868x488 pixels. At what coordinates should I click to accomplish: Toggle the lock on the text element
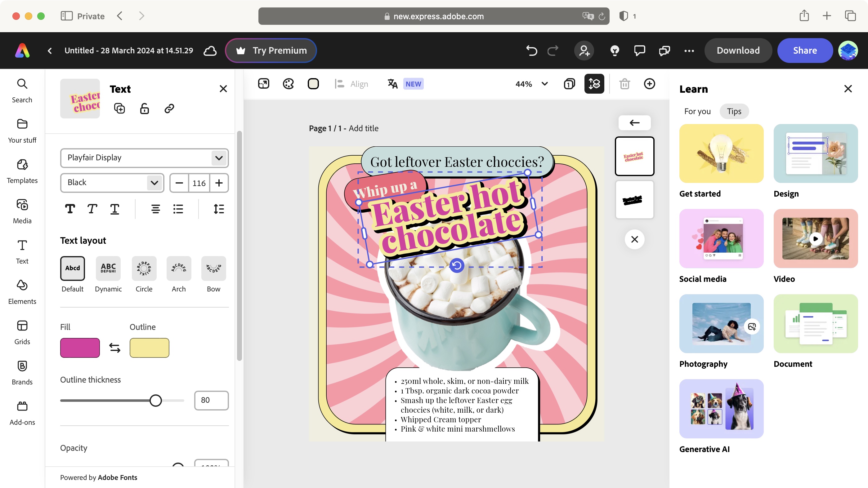(x=144, y=109)
